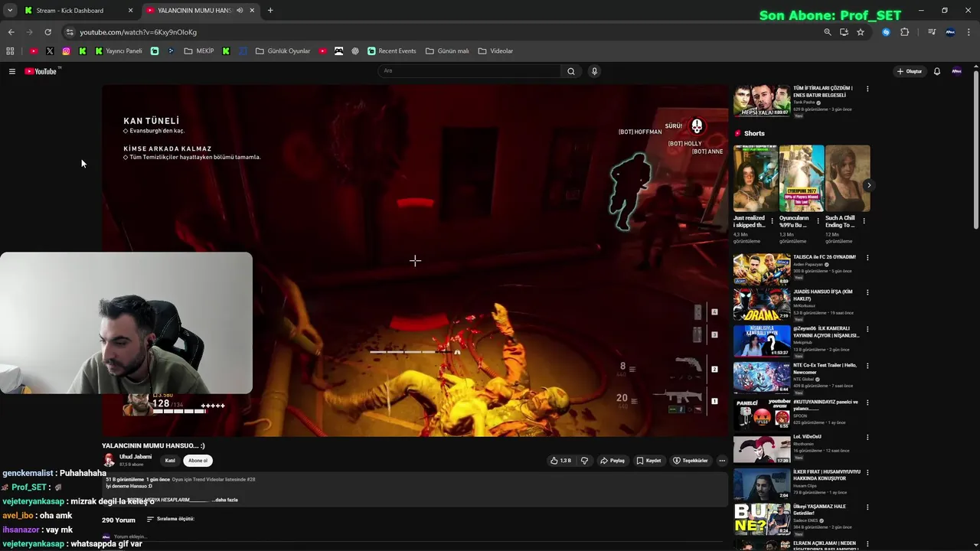Open the YouTube account avatar menu
Image resolution: width=980 pixels, height=551 pixels.
(x=956, y=71)
